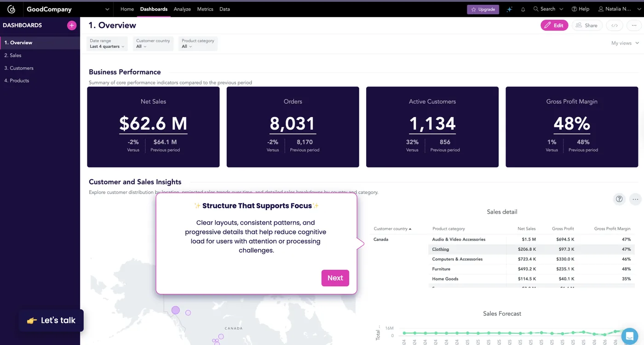Expand the My views dropdown

625,43
